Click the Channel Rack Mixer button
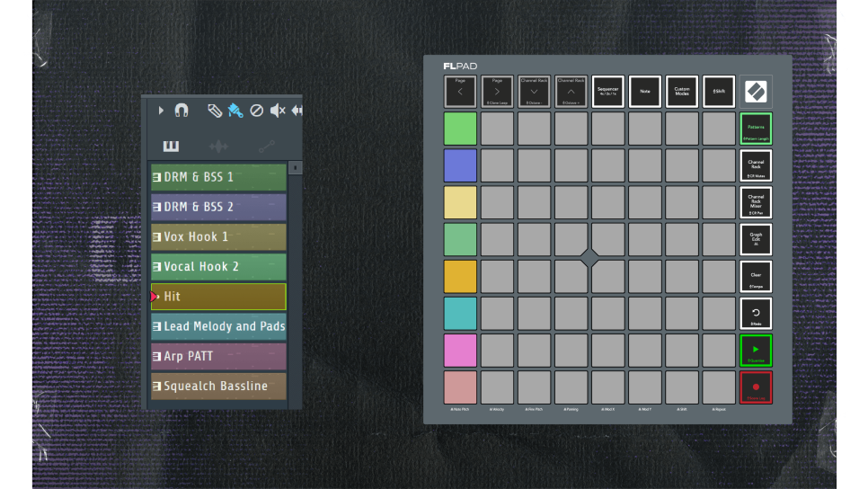Image resolution: width=868 pixels, height=489 pixels. pos(757,202)
